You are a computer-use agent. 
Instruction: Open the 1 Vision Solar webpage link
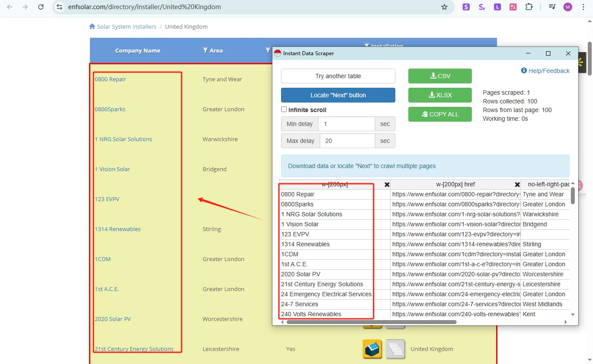(x=112, y=169)
